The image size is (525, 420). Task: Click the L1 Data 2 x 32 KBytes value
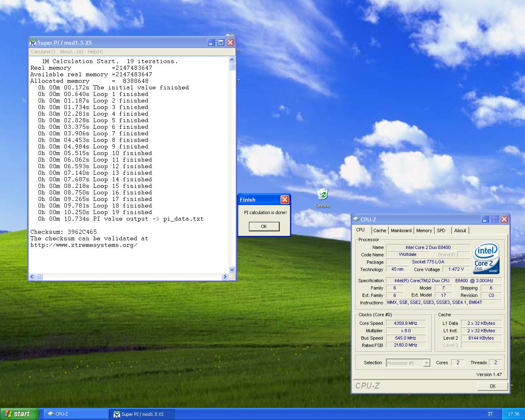pos(481,323)
